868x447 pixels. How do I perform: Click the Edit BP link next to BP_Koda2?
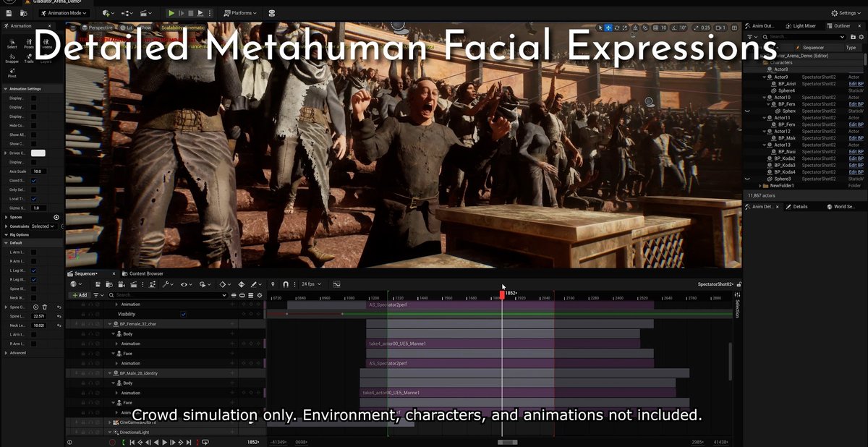point(856,158)
